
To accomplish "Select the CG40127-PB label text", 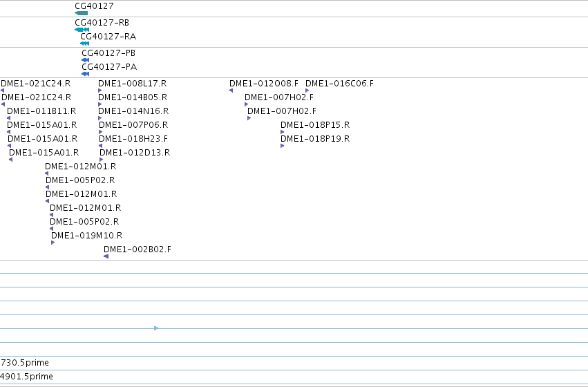I will click(x=108, y=53).
